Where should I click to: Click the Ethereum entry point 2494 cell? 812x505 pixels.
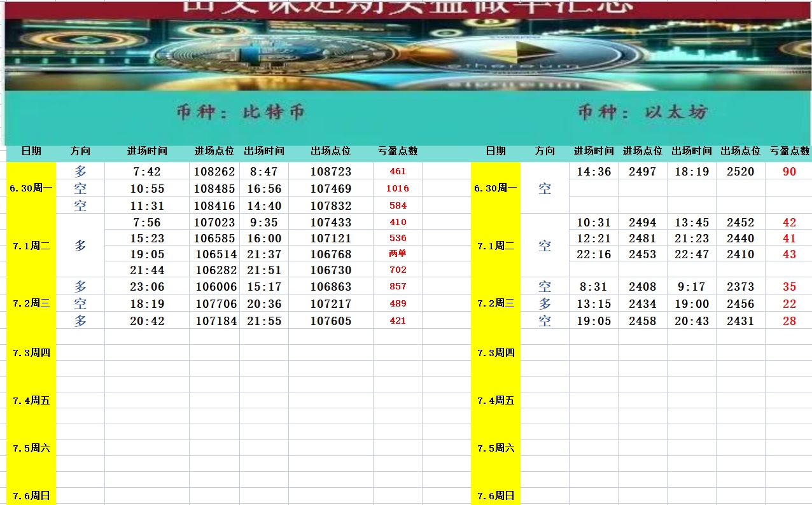[643, 223]
